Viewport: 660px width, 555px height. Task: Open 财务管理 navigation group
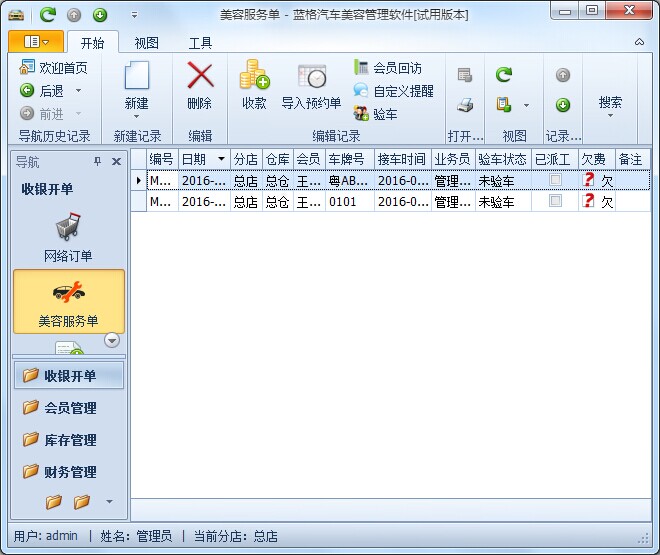69,472
